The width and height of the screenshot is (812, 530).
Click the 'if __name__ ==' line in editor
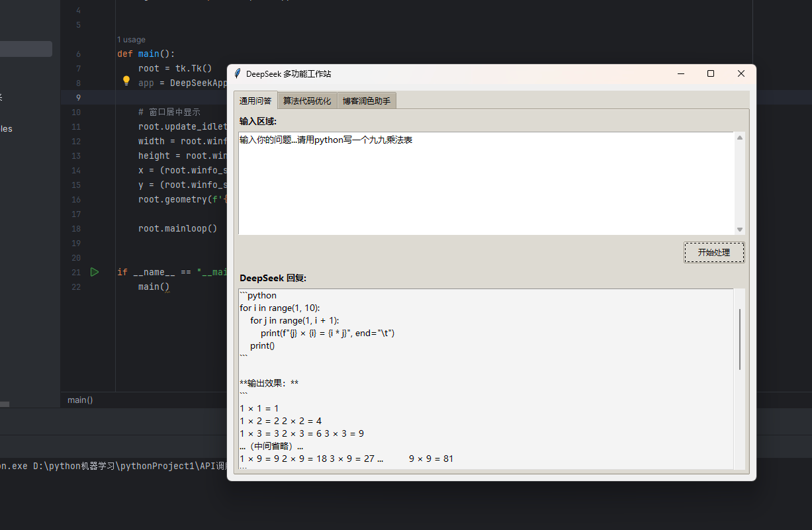(172, 272)
